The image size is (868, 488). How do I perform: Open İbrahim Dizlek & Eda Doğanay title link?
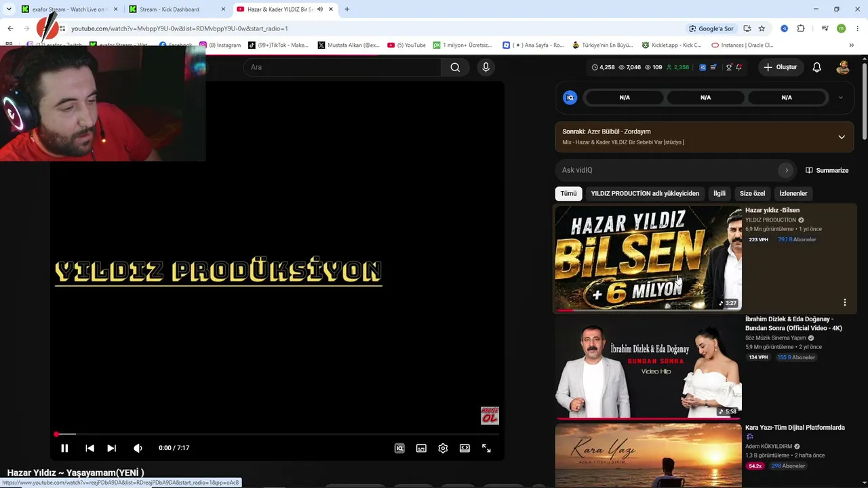793,323
